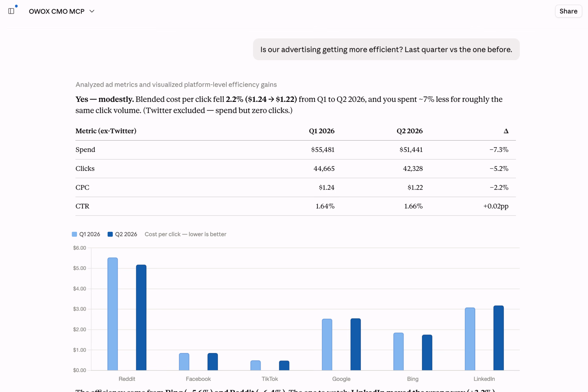This screenshot has width=588, height=392.
Task: Select the 1.66% CTR value
Action: 413,206
